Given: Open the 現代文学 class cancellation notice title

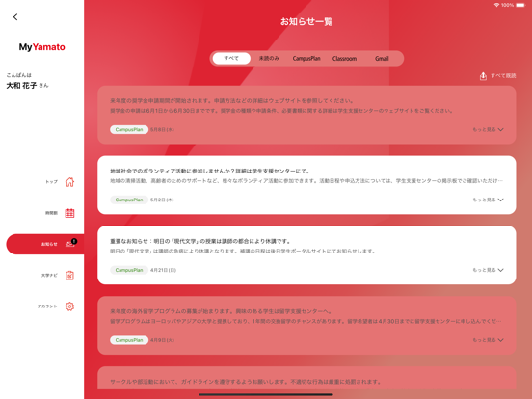Looking at the screenshot, I should [x=200, y=241].
